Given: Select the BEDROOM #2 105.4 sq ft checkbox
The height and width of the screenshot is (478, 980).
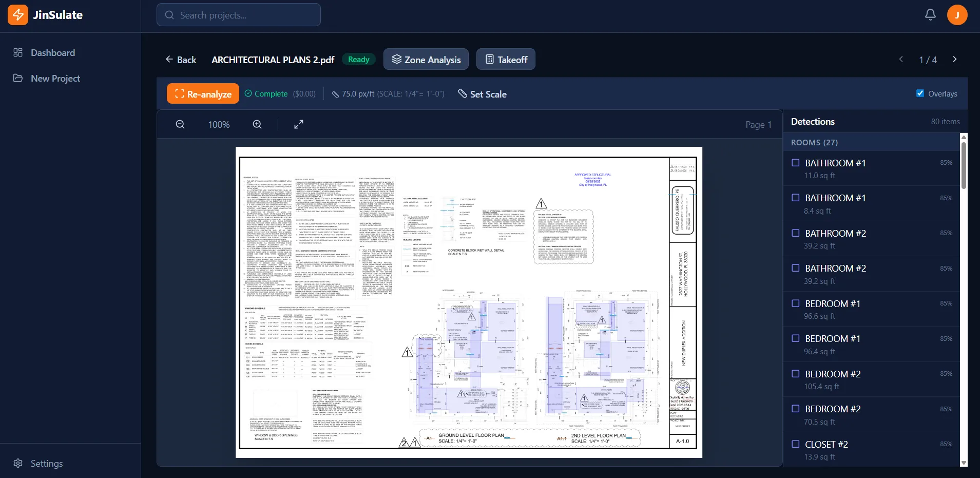Looking at the screenshot, I should pyautogui.click(x=796, y=374).
